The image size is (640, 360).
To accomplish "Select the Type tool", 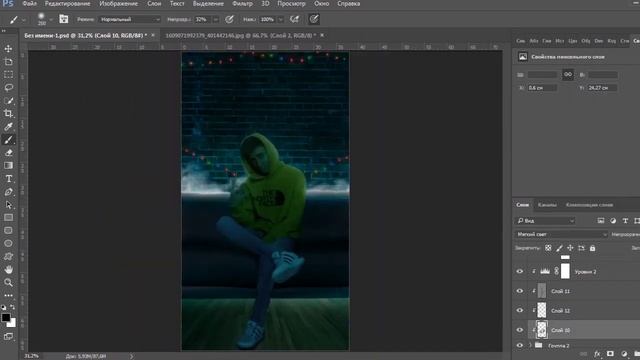I will pyautogui.click(x=8, y=178).
